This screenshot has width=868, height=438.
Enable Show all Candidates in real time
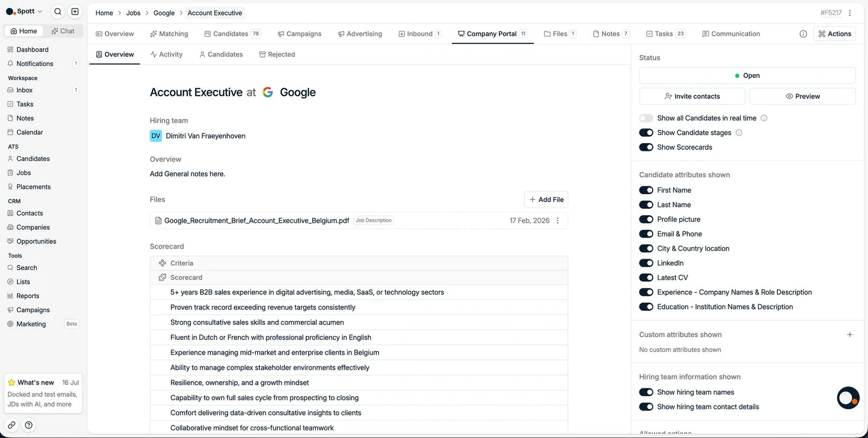pos(646,118)
